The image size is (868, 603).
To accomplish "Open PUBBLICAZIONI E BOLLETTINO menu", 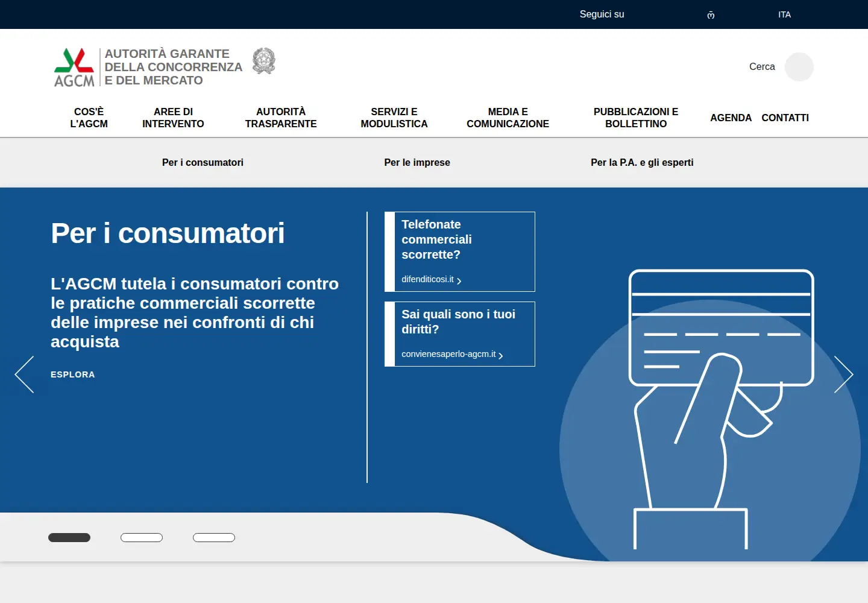I will 636,118.
